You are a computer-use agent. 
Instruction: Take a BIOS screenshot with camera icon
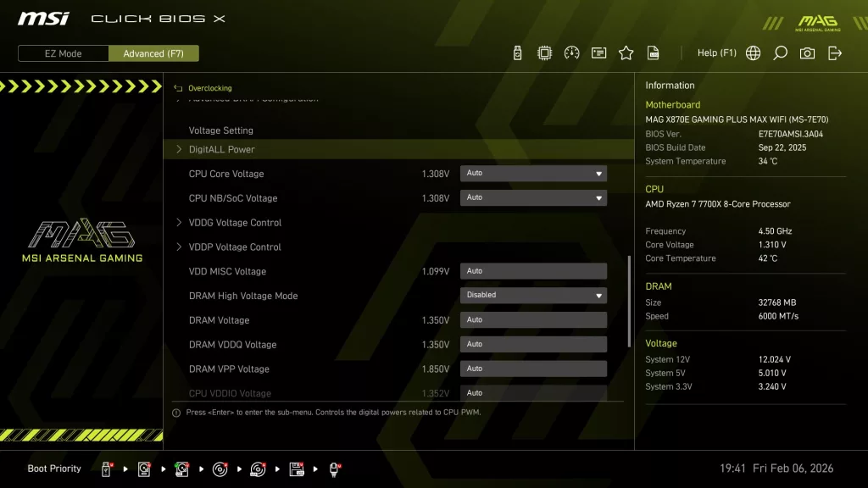pyautogui.click(x=808, y=53)
